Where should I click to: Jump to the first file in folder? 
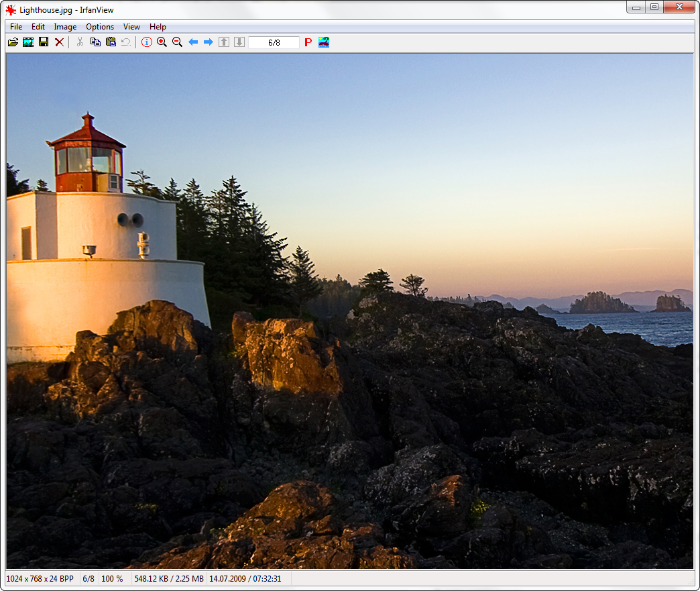coord(223,42)
